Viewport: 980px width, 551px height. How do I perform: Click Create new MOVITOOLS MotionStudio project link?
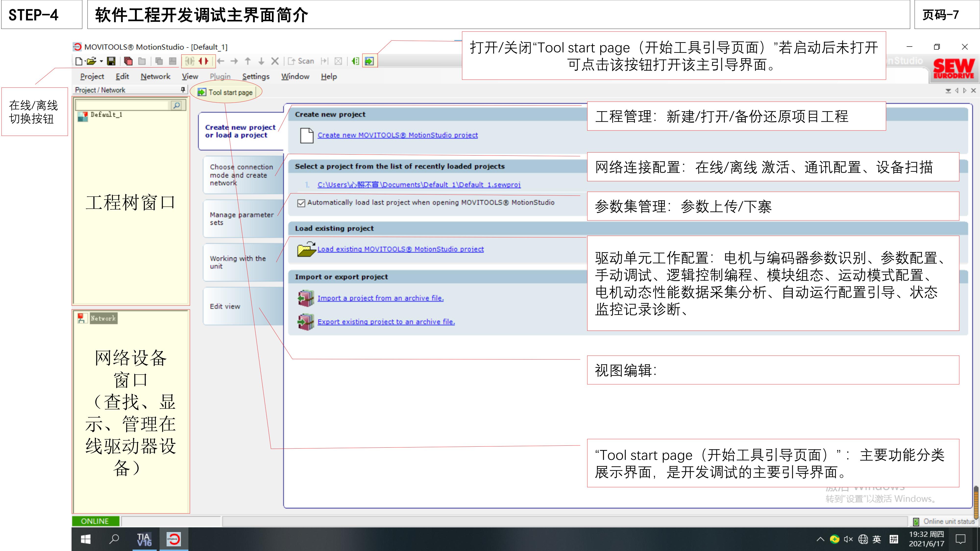tap(397, 135)
